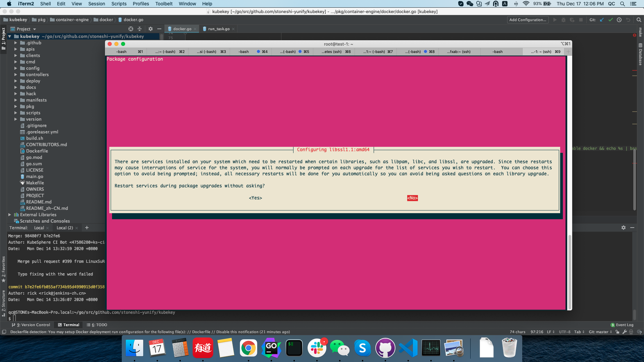Open Project panel settings gear
The image size is (644, 362).
(x=151, y=29)
